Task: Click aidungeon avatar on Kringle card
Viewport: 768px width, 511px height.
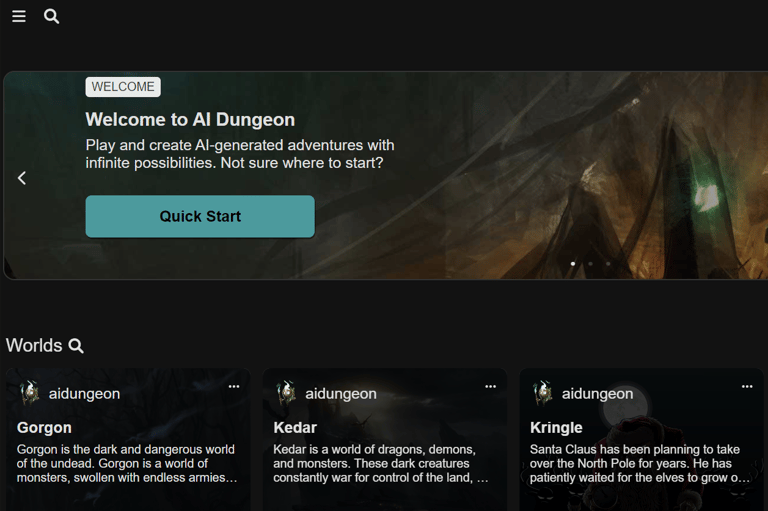Action: pyautogui.click(x=543, y=393)
